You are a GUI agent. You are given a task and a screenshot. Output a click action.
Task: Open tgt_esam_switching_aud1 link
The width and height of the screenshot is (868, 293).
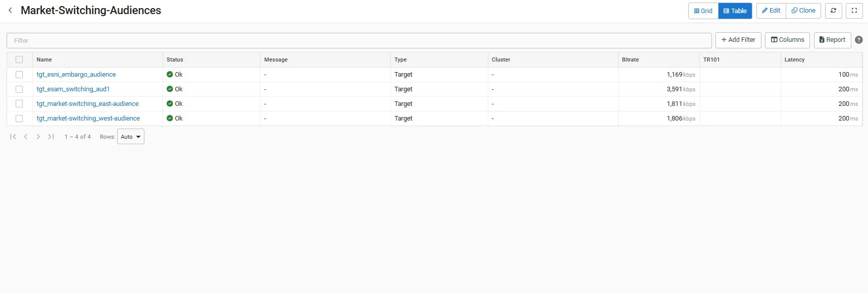tap(73, 89)
